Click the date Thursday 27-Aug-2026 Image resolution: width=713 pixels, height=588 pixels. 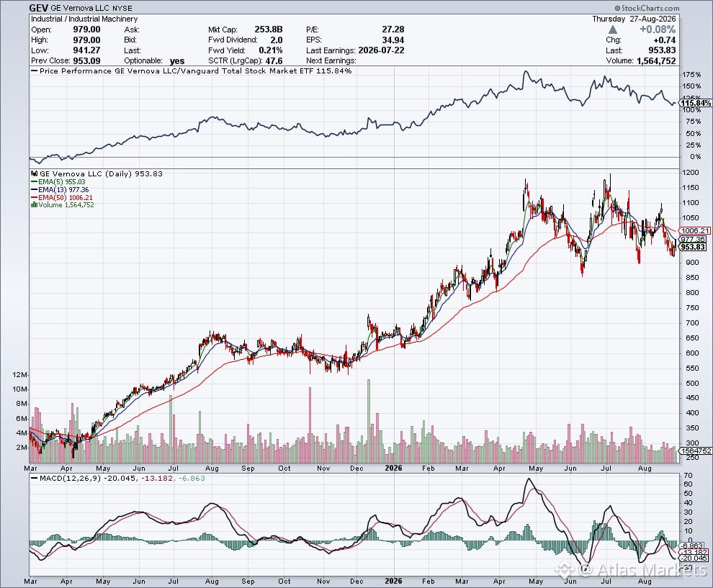(634, 19)
